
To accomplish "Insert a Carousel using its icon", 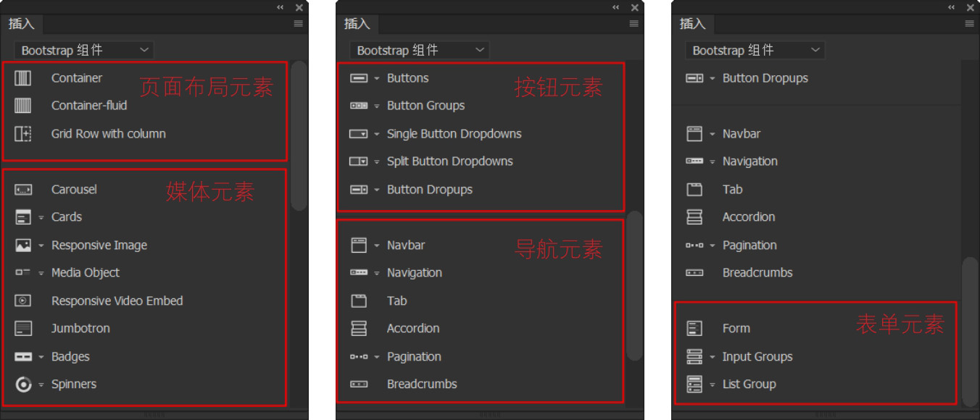I will point(23,190).
